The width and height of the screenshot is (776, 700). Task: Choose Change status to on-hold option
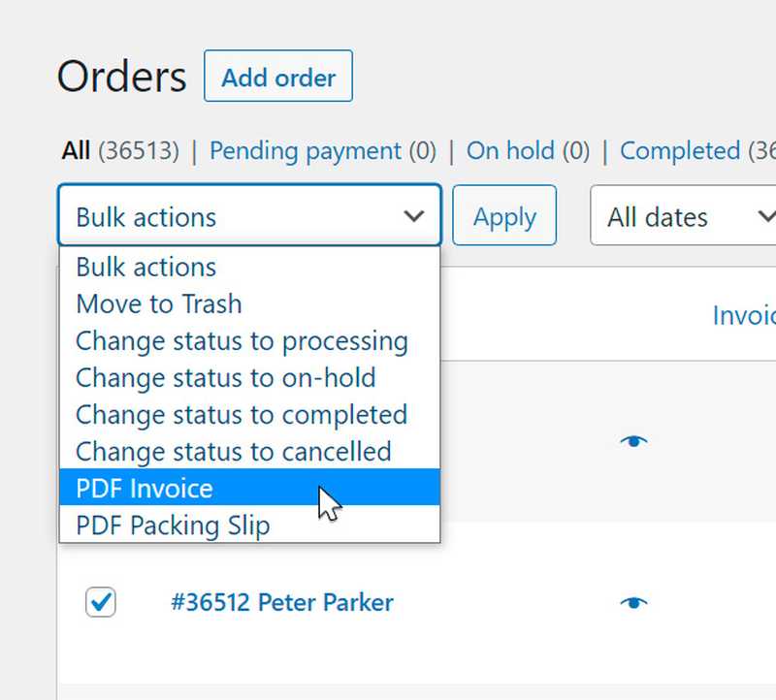226,377
